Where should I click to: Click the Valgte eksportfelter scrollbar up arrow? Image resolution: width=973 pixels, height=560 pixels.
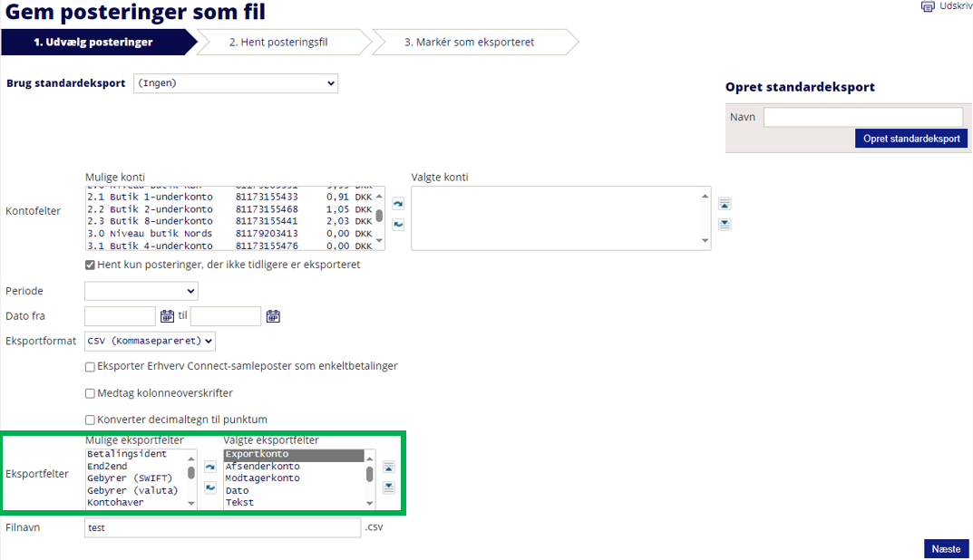tap(370, 459)
